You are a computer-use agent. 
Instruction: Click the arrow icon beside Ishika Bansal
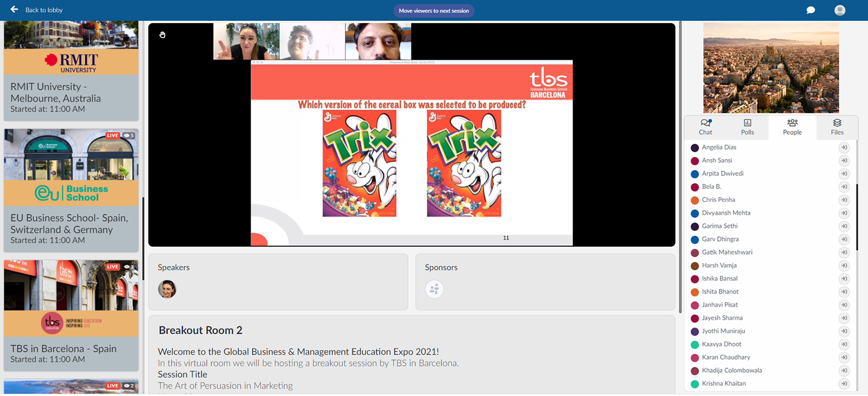844,279
